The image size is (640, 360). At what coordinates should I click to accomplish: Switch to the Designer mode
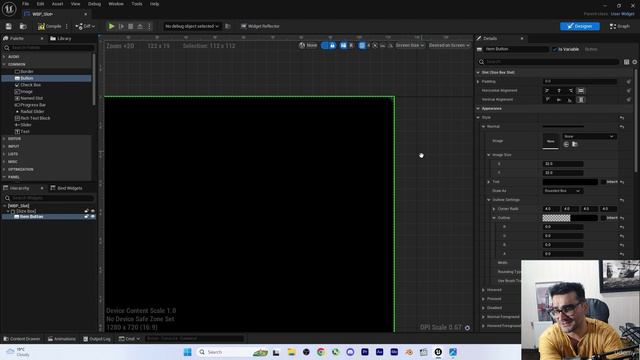[x=580, y=26]
